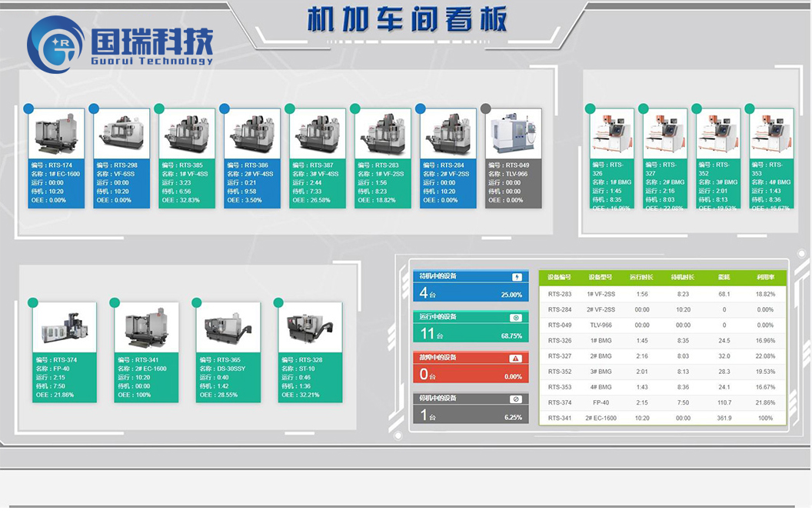Click the running devices panel icon
The height and width of the screenshot is (514, 812).
(x=517, y=317)
